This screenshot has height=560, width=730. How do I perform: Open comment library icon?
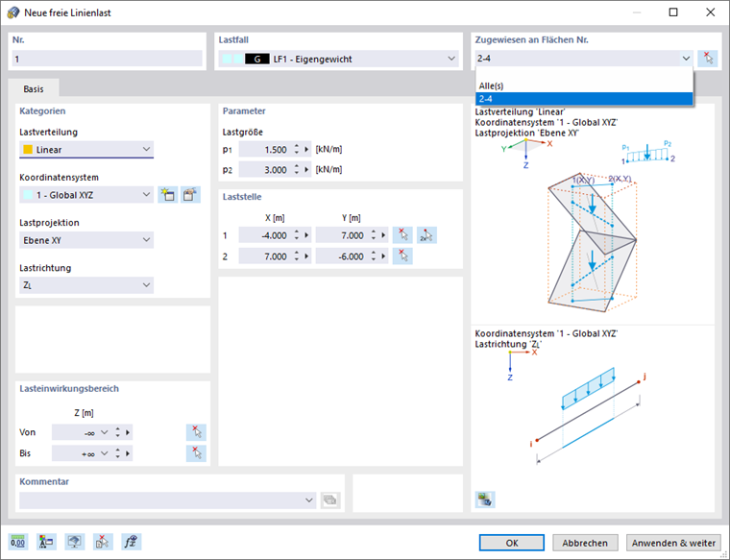point(330,499)
